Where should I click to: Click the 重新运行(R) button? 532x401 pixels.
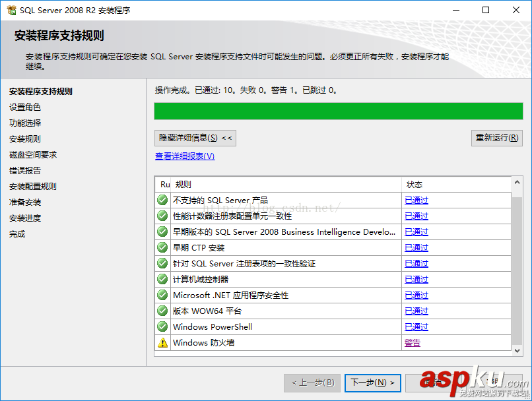pos(496,138)
